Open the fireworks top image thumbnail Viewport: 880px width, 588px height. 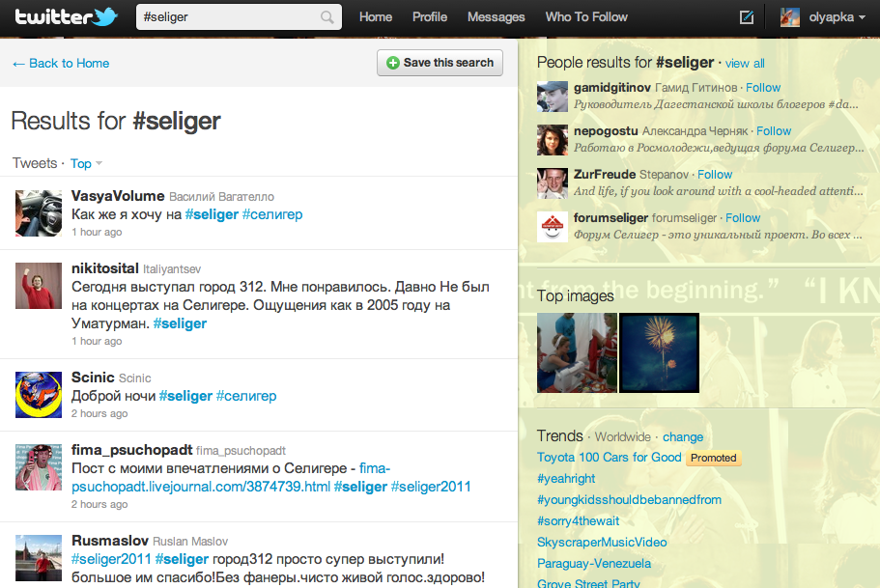coord(659,353)
